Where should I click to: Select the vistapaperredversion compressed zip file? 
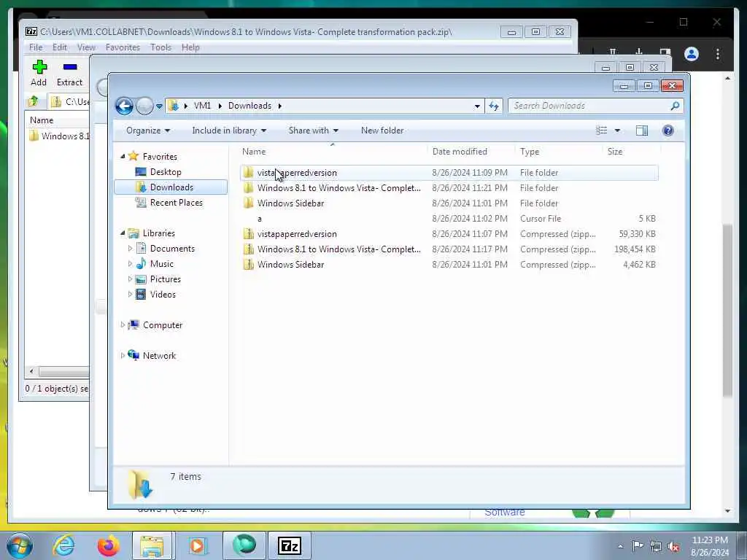coord(449,234)
